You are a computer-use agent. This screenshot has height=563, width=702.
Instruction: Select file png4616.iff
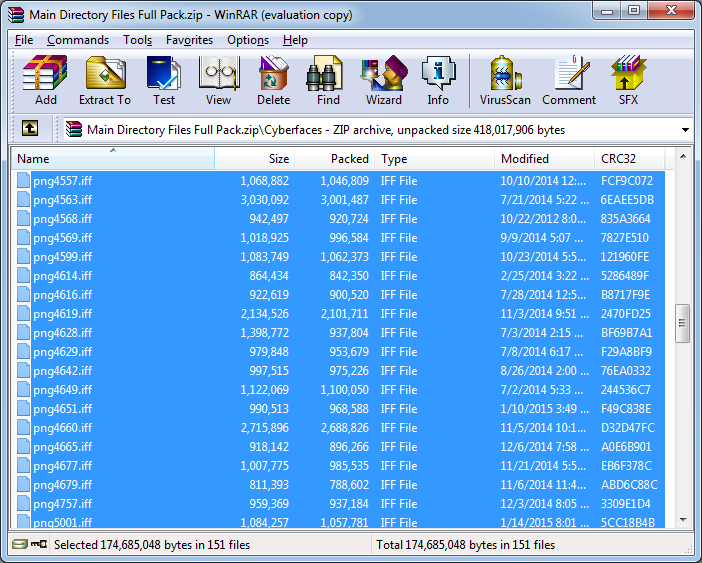pos(338,294)
